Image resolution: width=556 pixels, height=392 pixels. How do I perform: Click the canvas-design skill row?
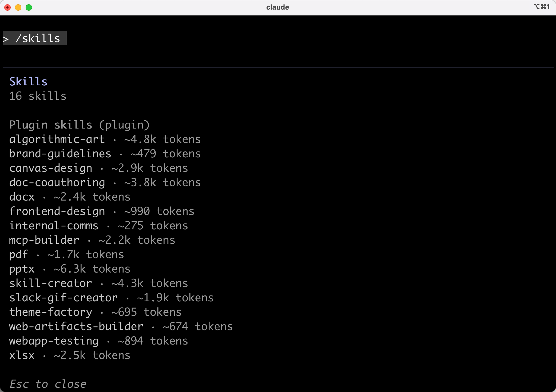51,168
